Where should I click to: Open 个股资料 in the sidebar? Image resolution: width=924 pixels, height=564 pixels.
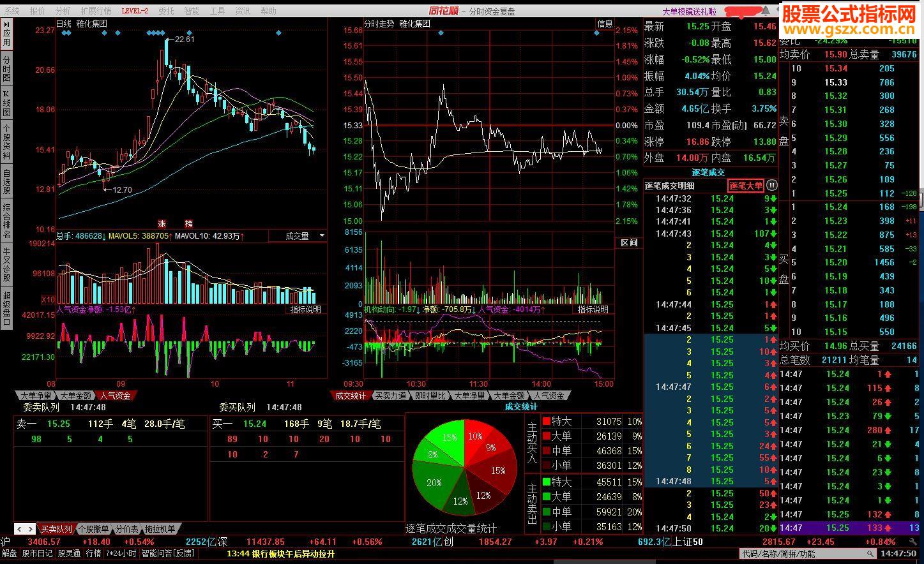(6, 143)
